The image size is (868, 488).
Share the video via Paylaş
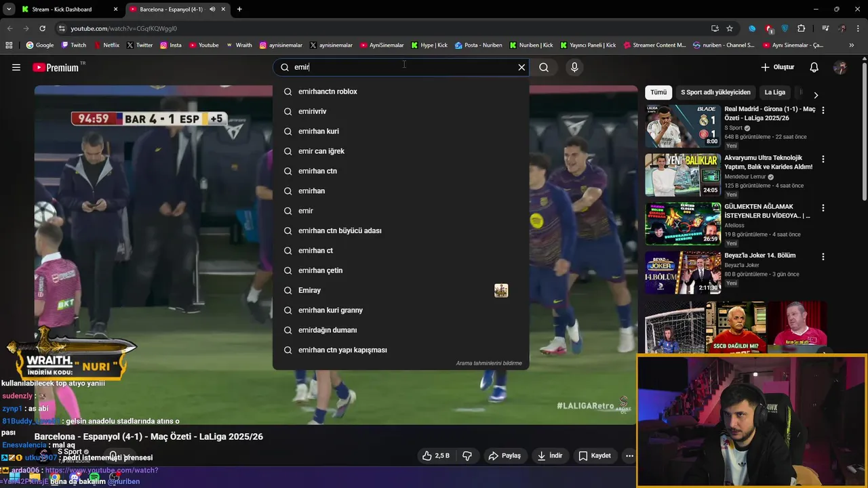(x=505, y=455)
